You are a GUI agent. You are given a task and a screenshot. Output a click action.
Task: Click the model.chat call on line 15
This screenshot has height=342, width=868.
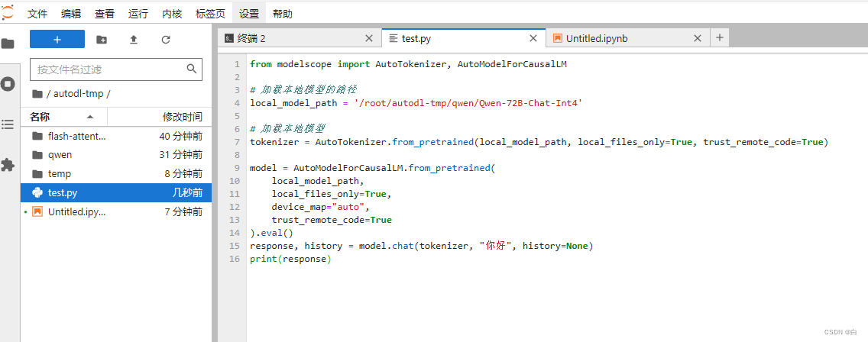(x=421, y=246)
